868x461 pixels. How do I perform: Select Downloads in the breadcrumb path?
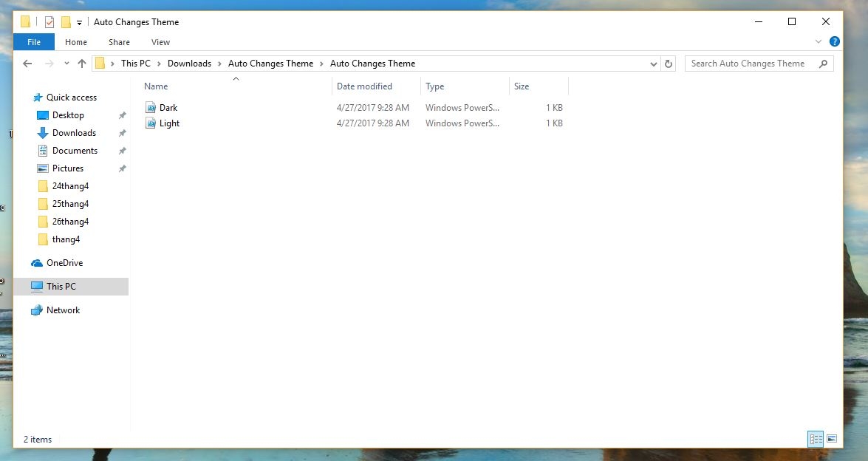point(189,64)
